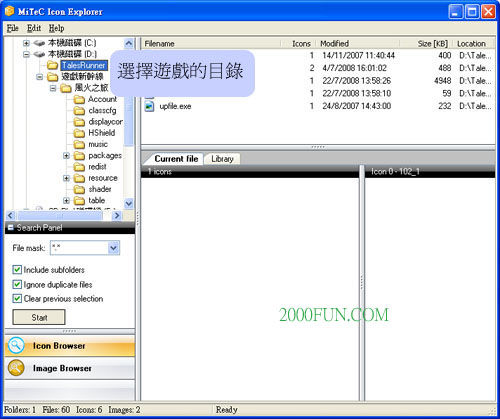Maximize the MiTeC Icon Explorer window
The height and width of the screenshot is (419, 500).
pos(472,12)
